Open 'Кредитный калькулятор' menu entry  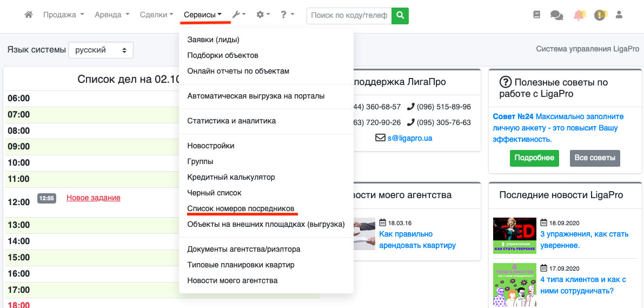(x=231, y=177)
